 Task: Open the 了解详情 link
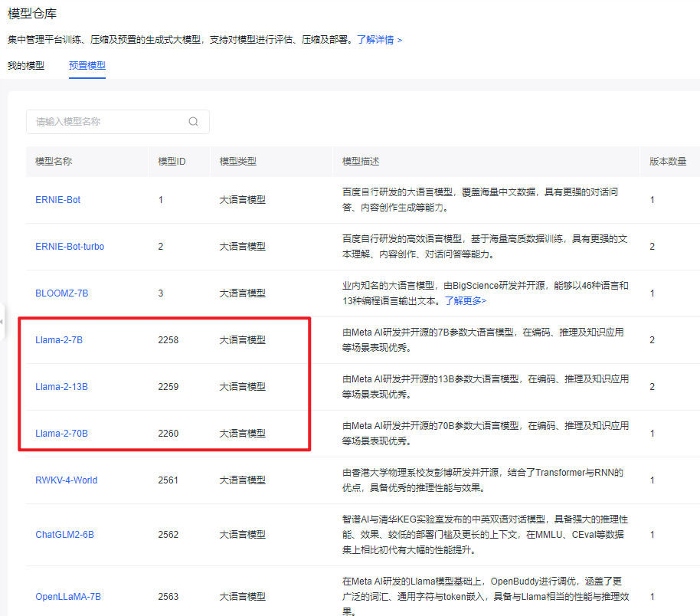(x=379, y=40)
